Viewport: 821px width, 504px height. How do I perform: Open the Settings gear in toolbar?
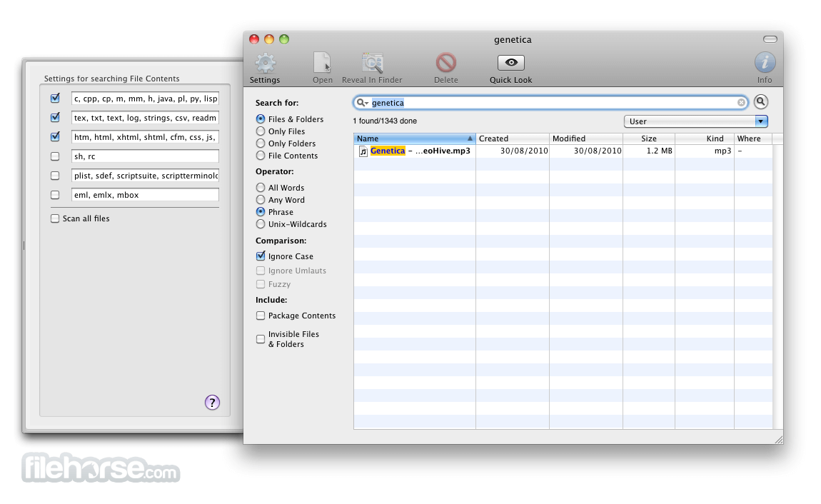pyautogui.click(x=265, y=63)
